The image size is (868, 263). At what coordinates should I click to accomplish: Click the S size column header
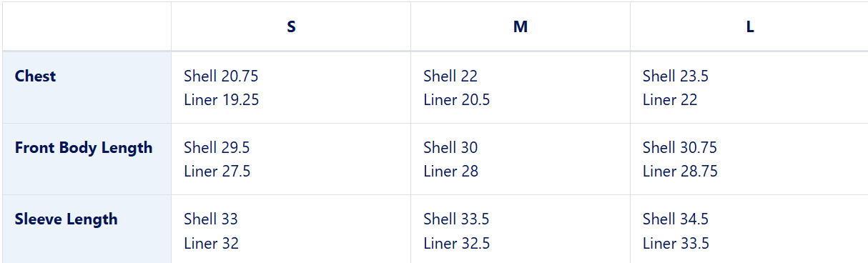291,27
